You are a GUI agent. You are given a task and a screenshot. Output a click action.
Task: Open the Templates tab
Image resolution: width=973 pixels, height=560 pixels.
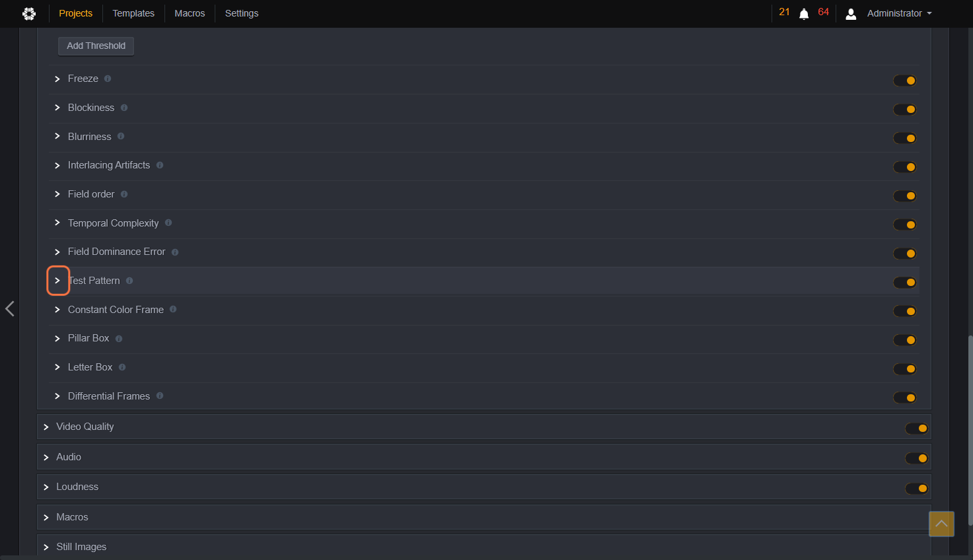133,13
